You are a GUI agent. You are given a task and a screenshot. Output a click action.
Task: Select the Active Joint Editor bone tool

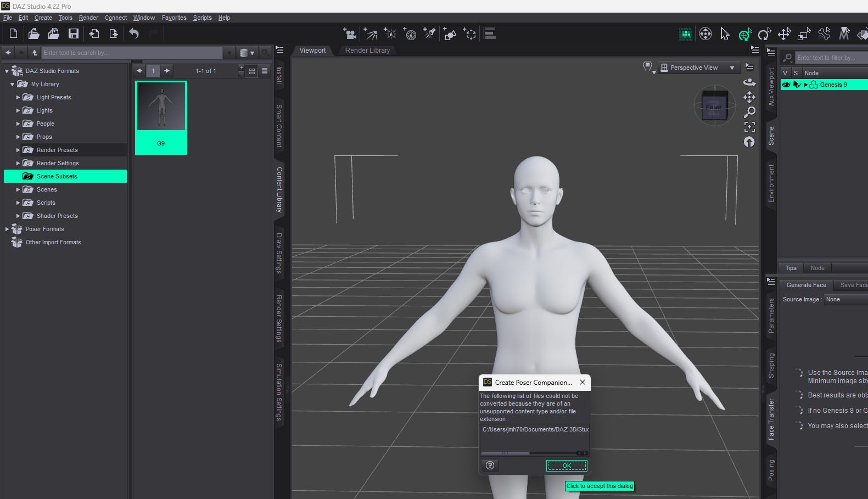point(824,35)
